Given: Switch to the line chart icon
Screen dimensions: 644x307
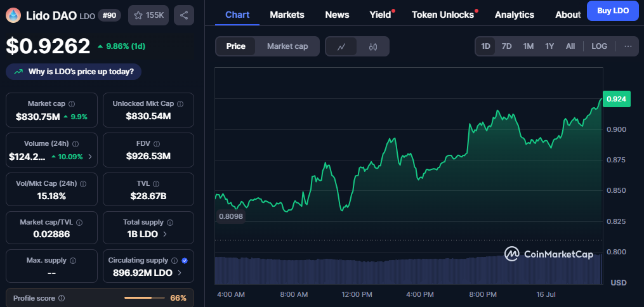Looking at the screenshot, I should coord(341,46).
